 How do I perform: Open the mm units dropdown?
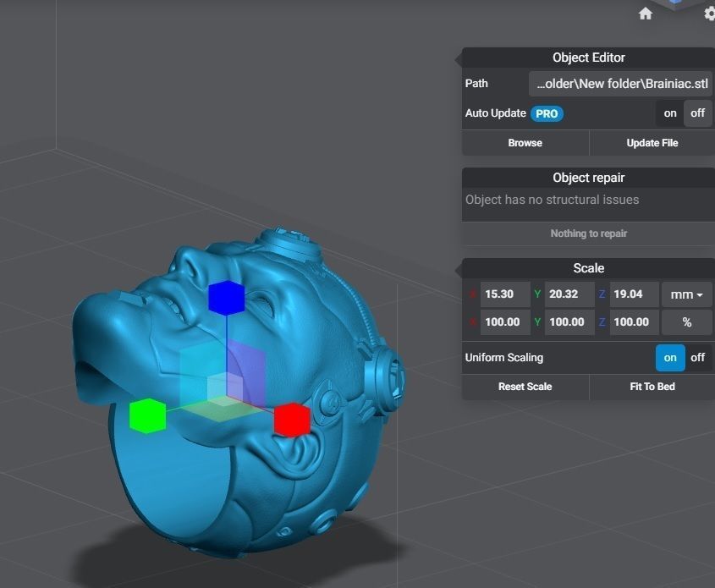coord(686,294)
